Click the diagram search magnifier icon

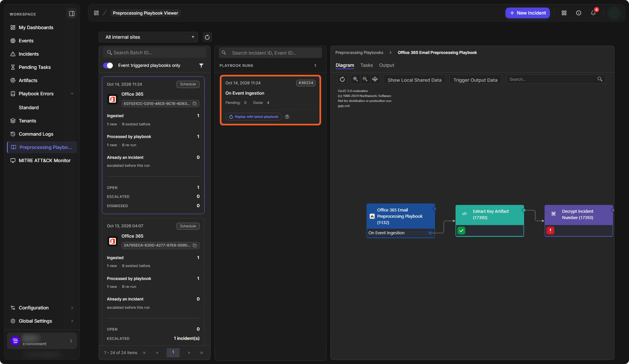[x=600, y=79]
